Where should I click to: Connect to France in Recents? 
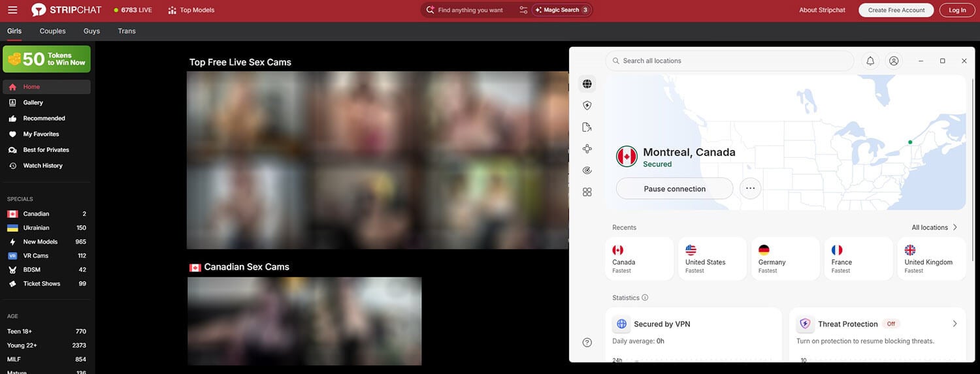pos(858,259)
